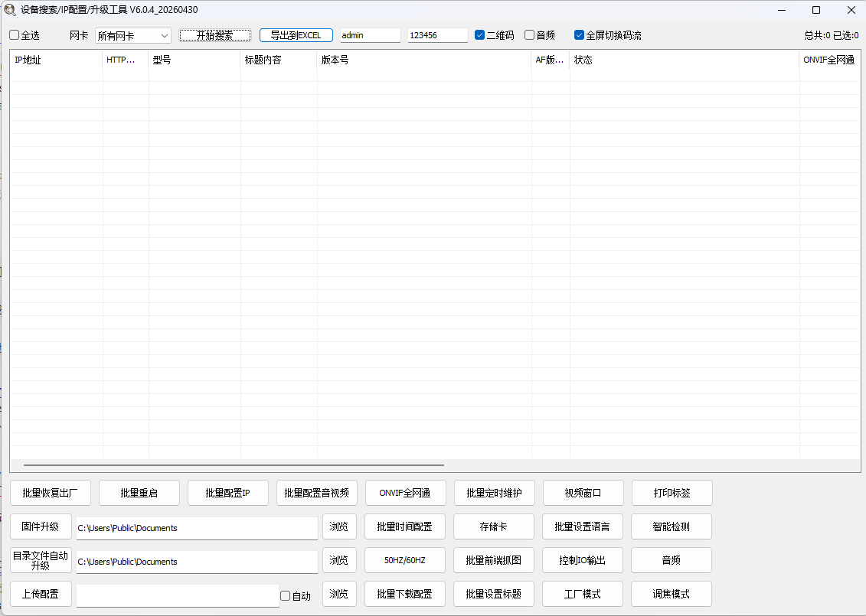Switch to 调焦模式 focus mode
The width and height of the screenshot is (866, 616).
coord(671,594)
